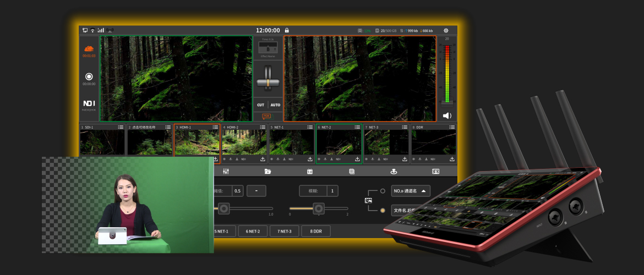The width and height of the screenshot is (644, 275).
Task: Select the 8 DDR channel tab
Action: pos(316,231)
